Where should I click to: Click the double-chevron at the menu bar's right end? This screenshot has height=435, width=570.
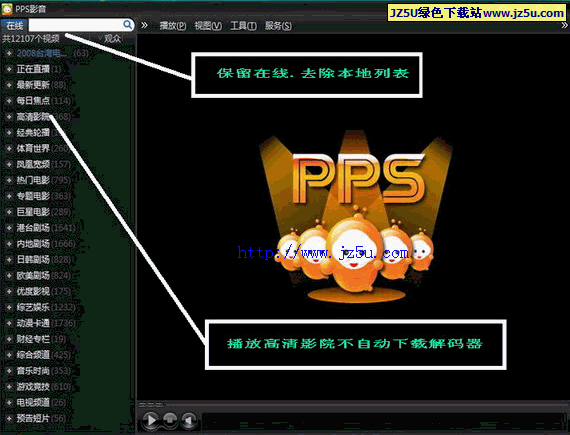click(564, 25)
